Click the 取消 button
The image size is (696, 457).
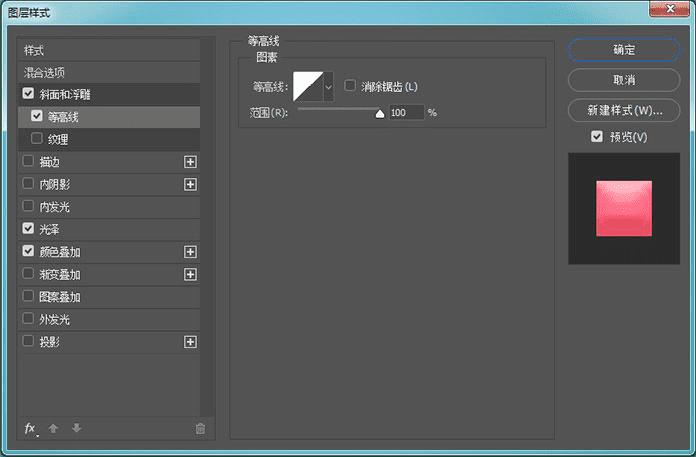[624, 80]
